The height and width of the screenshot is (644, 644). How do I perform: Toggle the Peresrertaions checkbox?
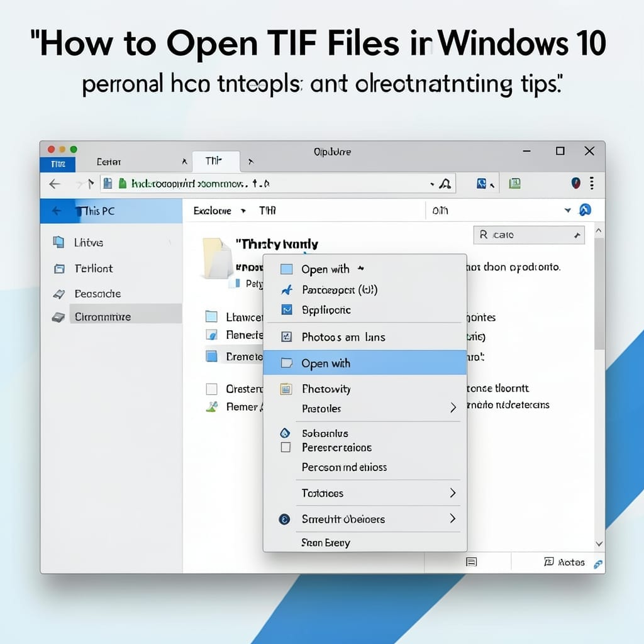[286, 447]
